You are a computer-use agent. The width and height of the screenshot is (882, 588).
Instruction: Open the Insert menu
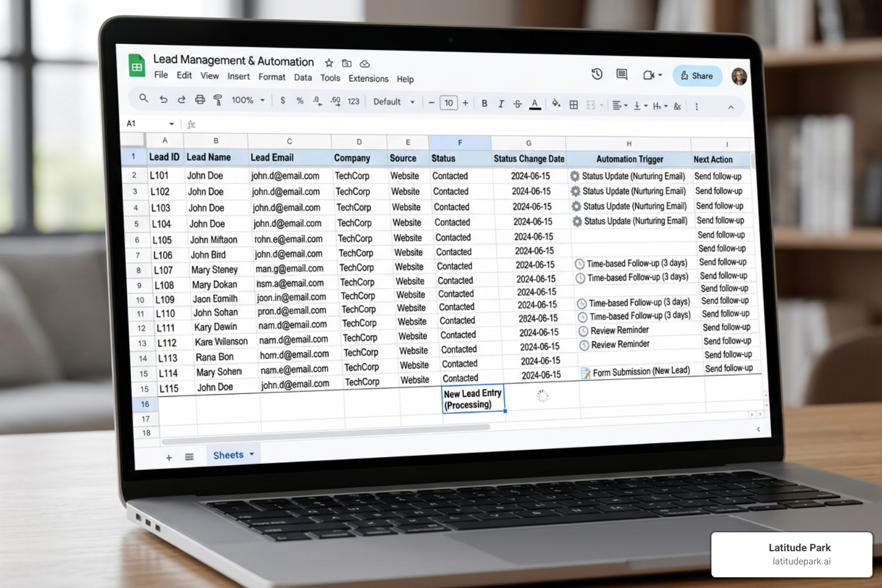(x=238, y=76)
